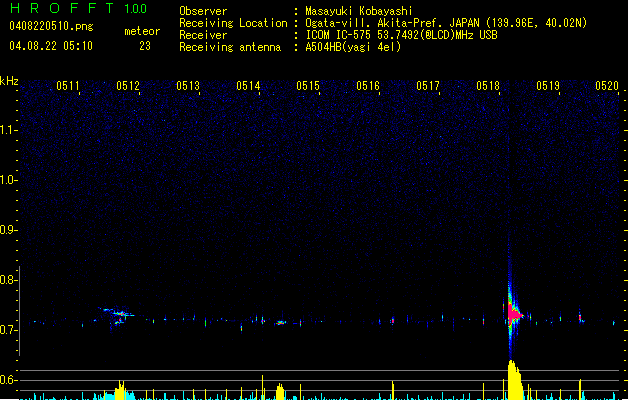Click the meteor label
The height and width of the screenshot is (400, 629).
(142, 31)
